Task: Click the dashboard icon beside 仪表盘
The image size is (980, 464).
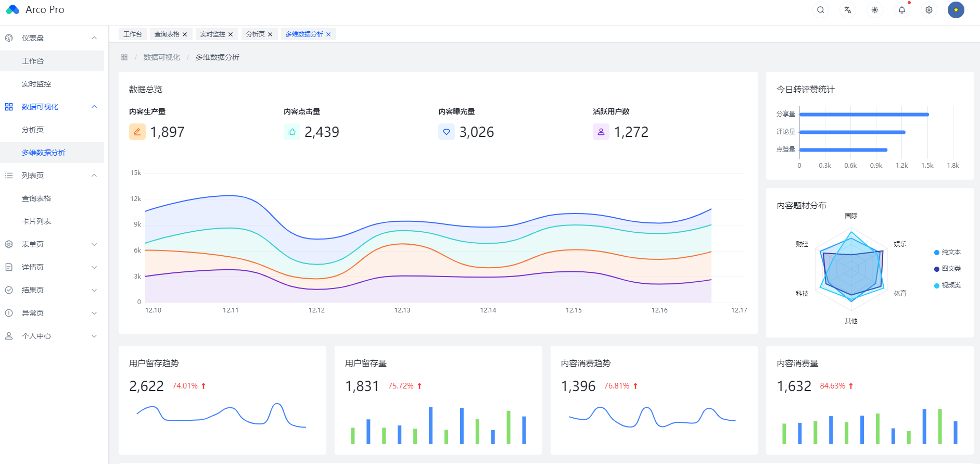Action: coord(9,38)
